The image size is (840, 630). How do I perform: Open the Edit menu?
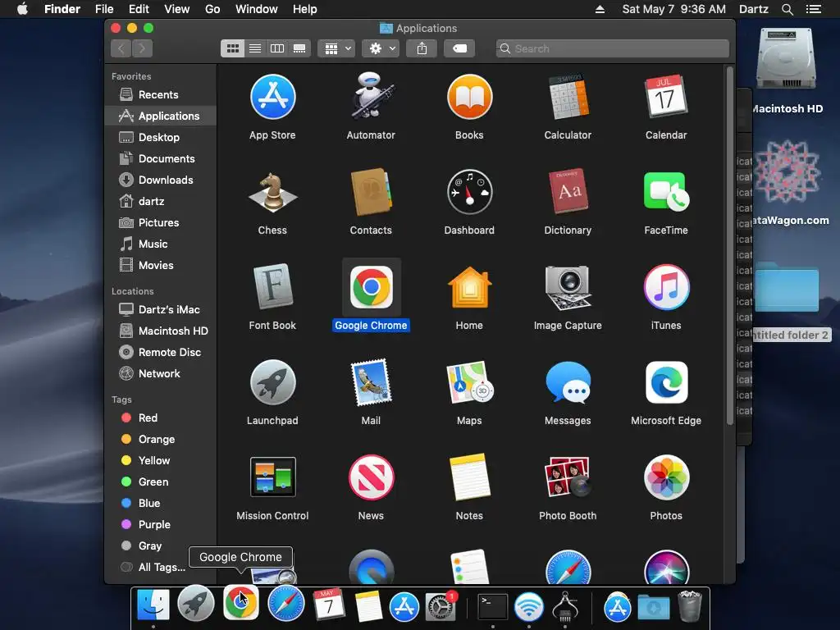click(139, 9)
